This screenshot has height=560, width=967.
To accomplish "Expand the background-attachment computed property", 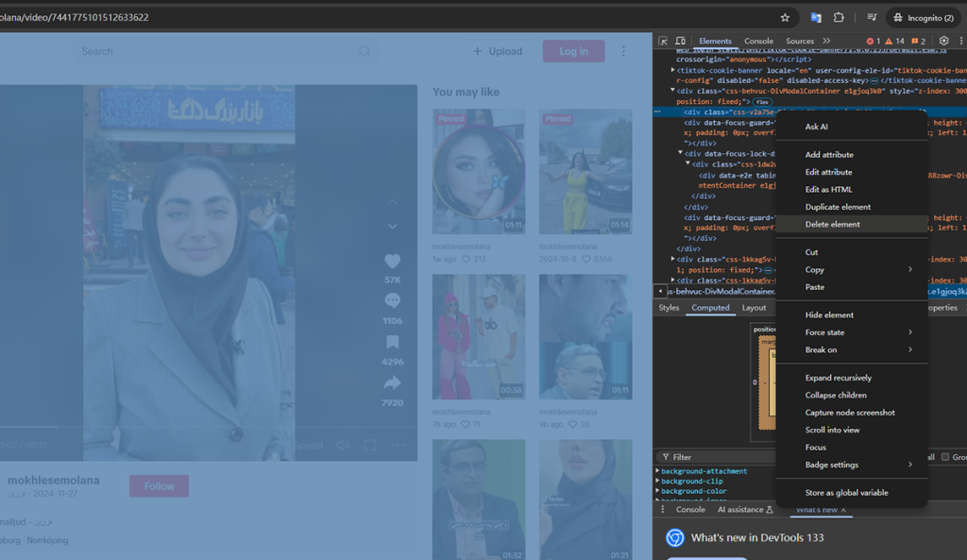I will coord(658,471).
